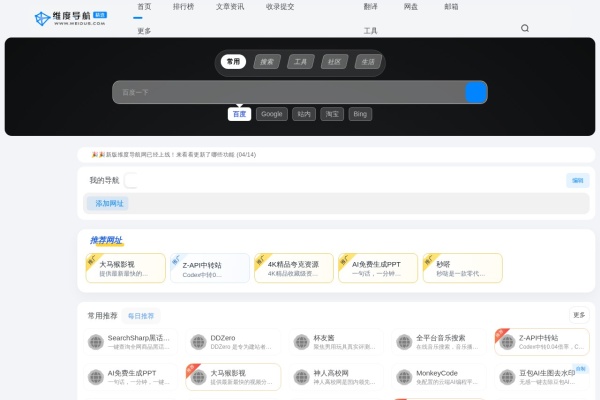
Task: Open the 网盘 header link
Action: click(x=411, y=7)
